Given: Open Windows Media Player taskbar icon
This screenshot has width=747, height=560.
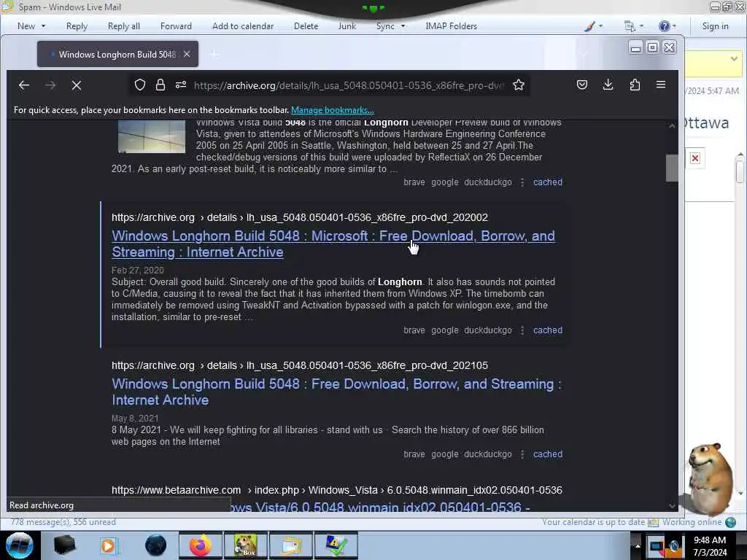Looking at the screenshot, I should click(x=109, y=545).
